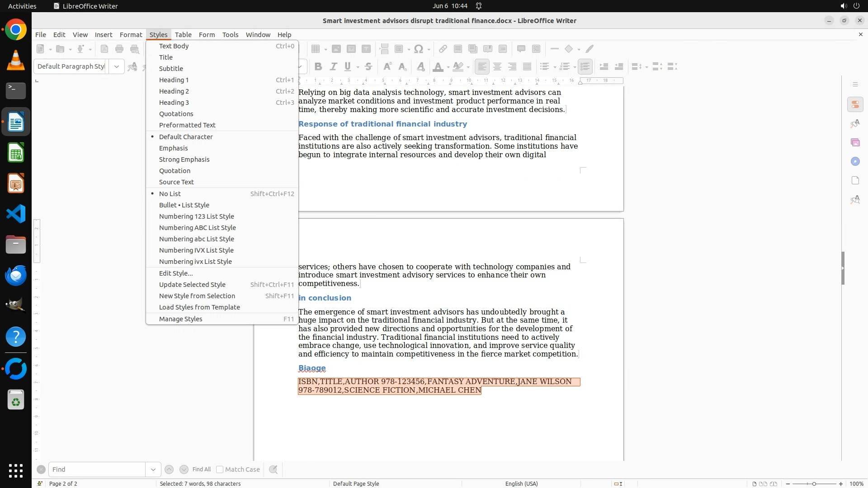Choose the Default Character style entry
868x488 pixels.
186,137
